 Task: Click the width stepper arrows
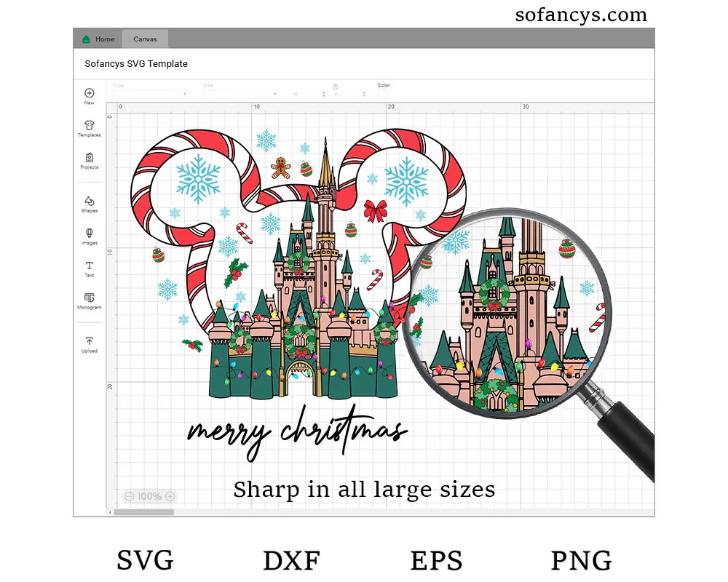click(323, 94)
